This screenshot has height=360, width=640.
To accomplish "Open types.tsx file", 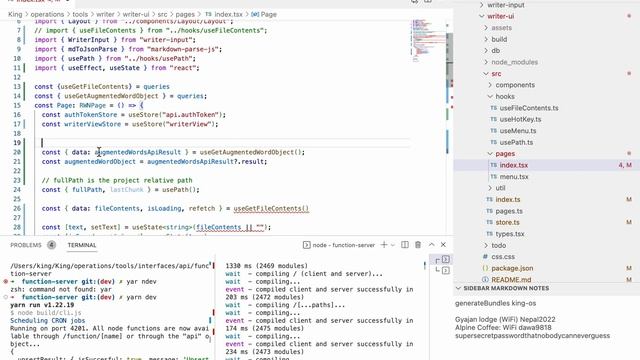I will coord(509,234).
